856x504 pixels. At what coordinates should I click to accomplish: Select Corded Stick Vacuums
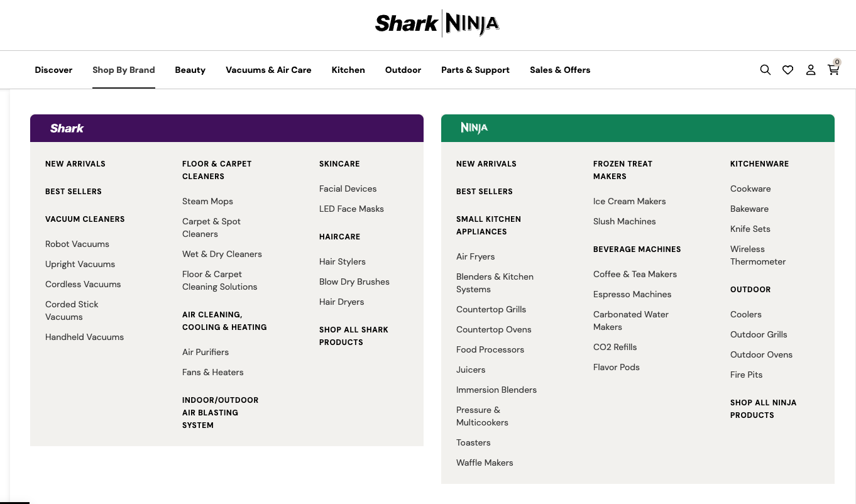point(72,310)
